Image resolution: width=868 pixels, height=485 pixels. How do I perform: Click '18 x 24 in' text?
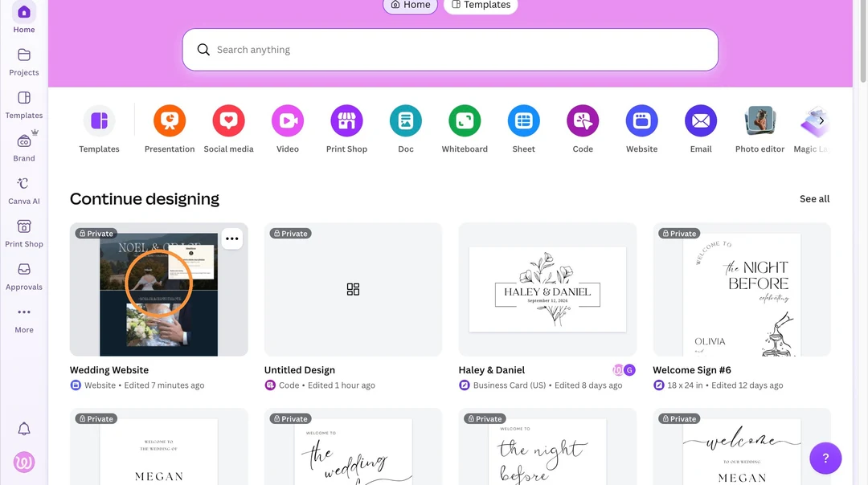[685, 385]
